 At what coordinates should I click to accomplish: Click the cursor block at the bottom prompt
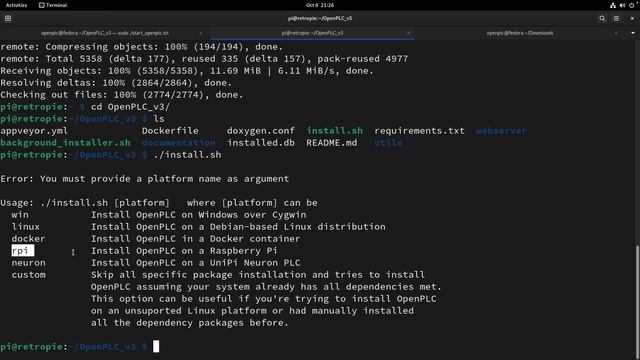tap(156, 347)
